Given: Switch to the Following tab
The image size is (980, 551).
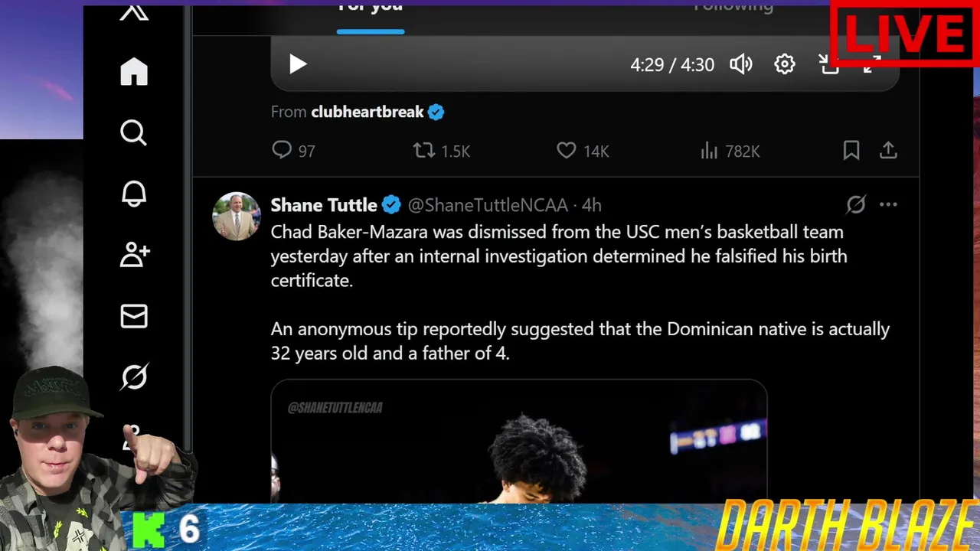Looking at the screenshot, I should click(733, 7).
